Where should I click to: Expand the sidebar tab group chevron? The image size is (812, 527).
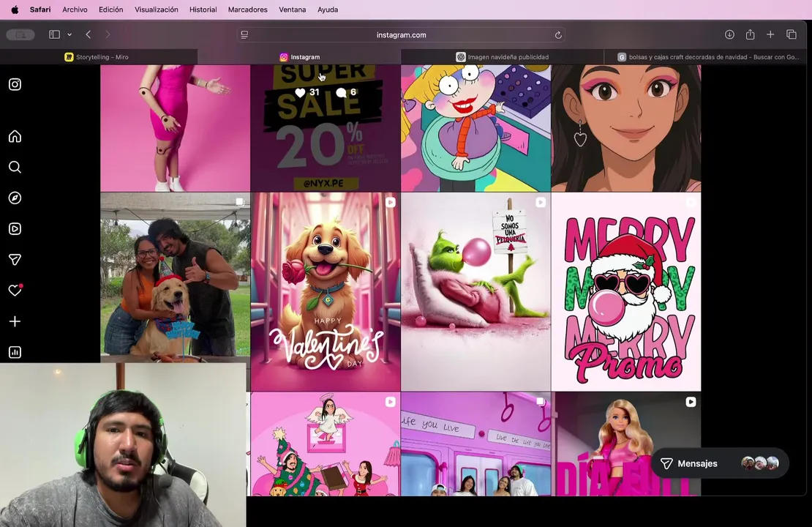[x=69, y=34]
